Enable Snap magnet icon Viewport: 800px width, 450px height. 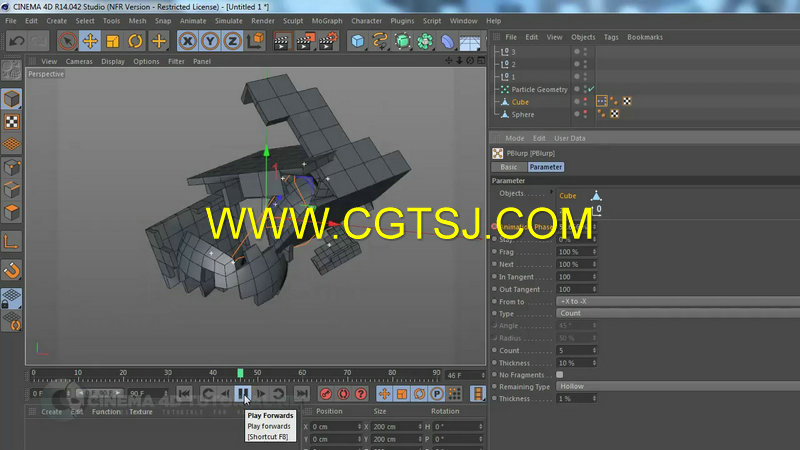[x=11, y=270]
